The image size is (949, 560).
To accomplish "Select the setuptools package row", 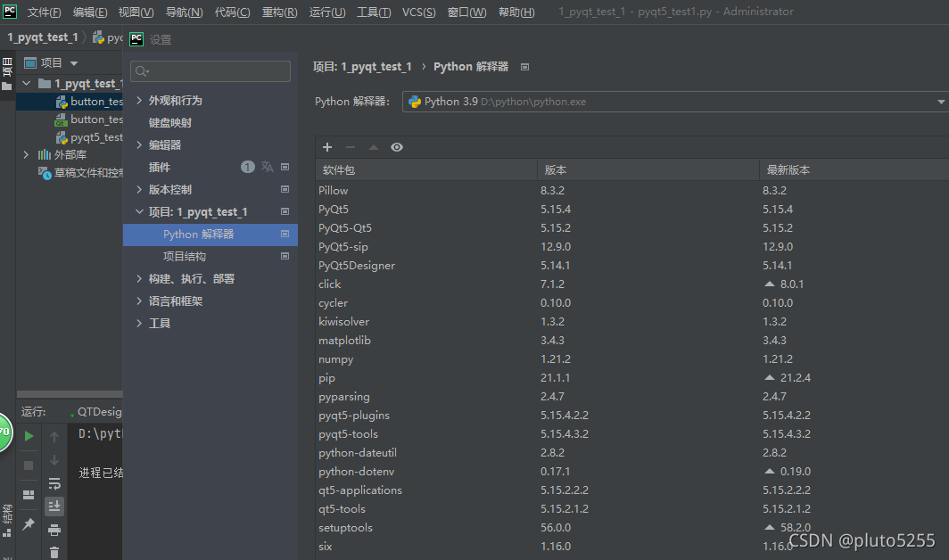I will [631, 528].
